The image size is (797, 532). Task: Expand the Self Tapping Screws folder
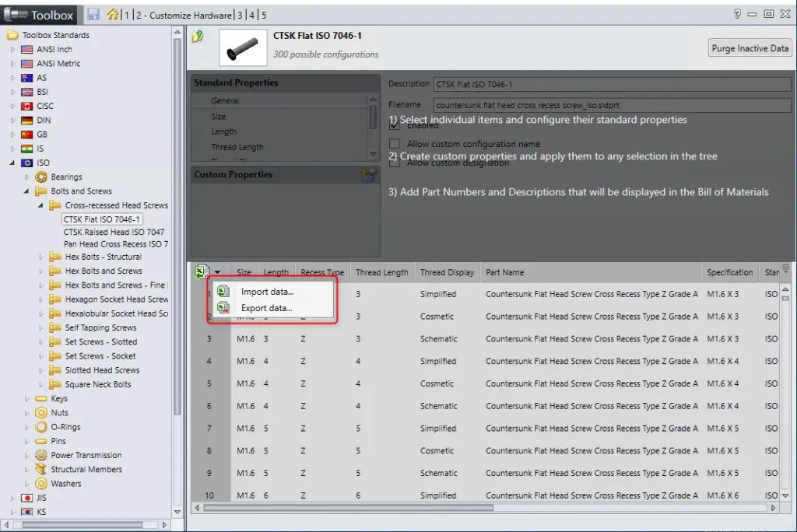41,327
